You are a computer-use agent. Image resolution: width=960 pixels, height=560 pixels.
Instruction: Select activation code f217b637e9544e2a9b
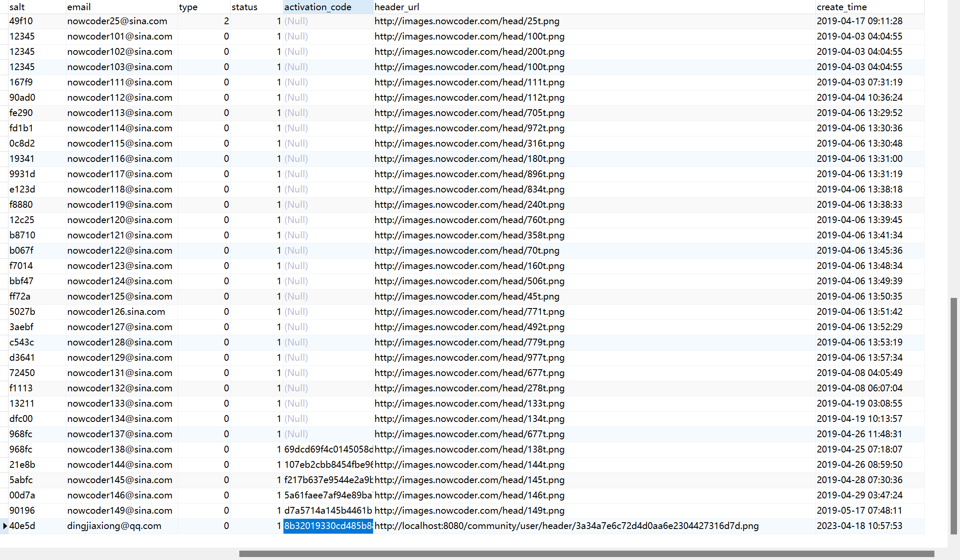[328, 480]
